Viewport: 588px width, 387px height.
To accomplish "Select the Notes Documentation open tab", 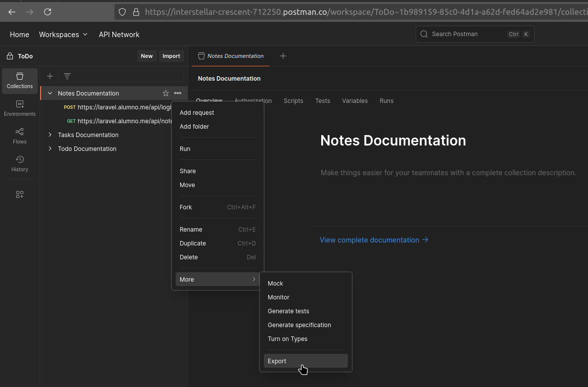I will click(x=231, y=56).
